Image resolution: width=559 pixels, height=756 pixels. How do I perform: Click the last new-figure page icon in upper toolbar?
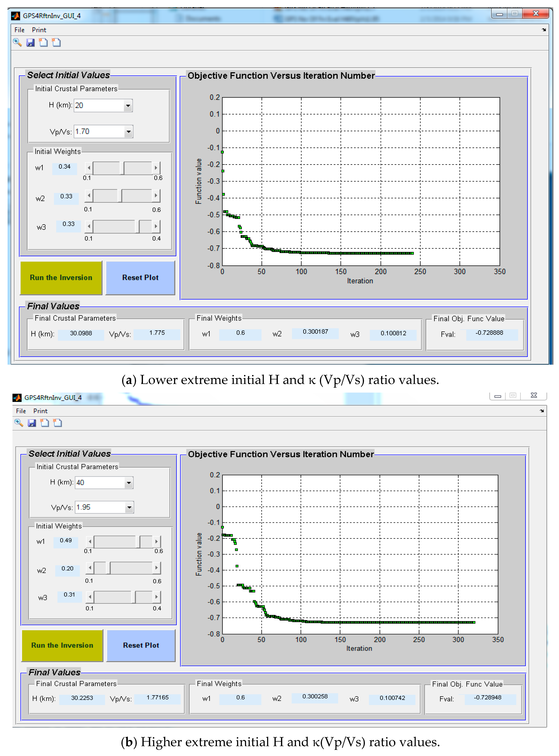click(x=57, y=43)
